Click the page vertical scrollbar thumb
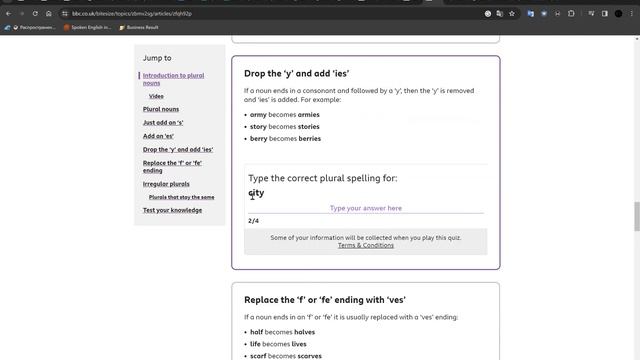Screen dimensions: 640x360 (637, 216)
